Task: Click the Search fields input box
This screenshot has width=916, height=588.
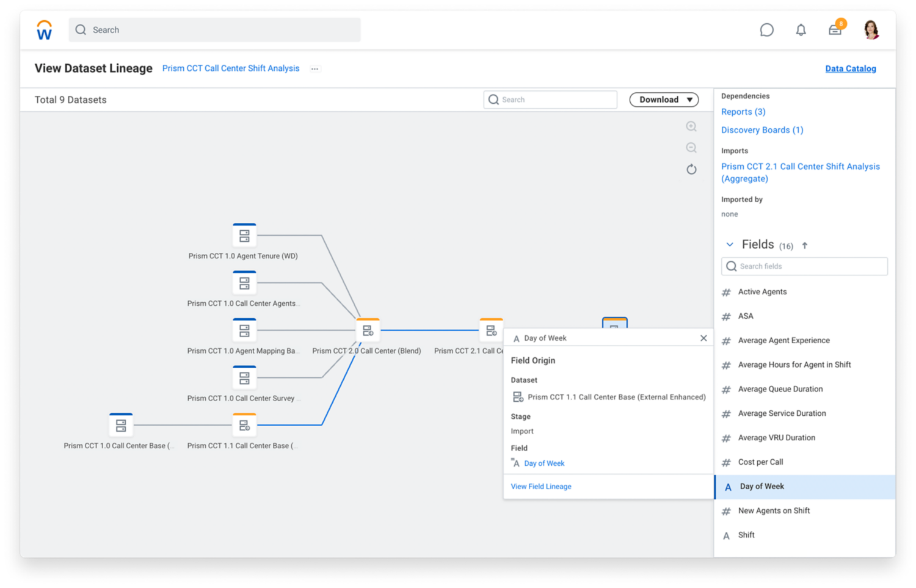Action: pos(804,266)
